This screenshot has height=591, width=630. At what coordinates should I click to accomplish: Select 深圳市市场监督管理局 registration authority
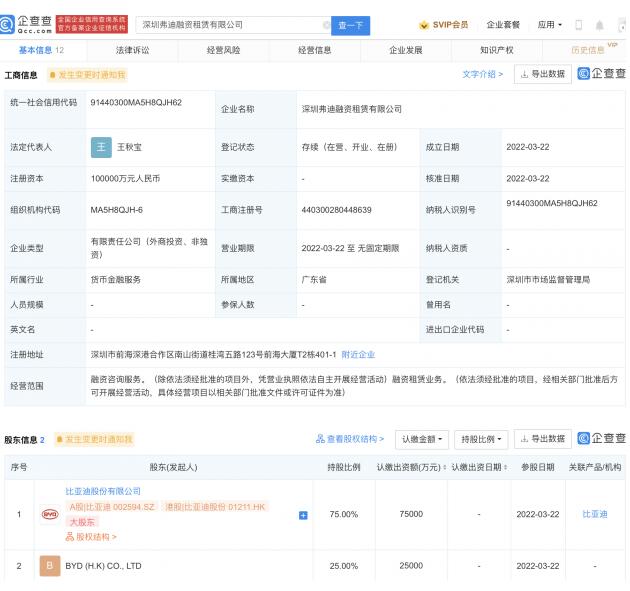point(548,280)
